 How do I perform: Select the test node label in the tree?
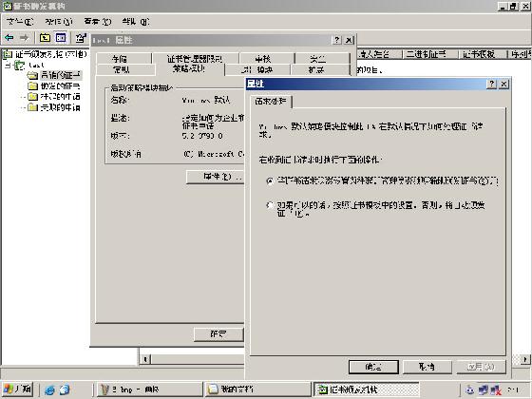click(36, 66)
